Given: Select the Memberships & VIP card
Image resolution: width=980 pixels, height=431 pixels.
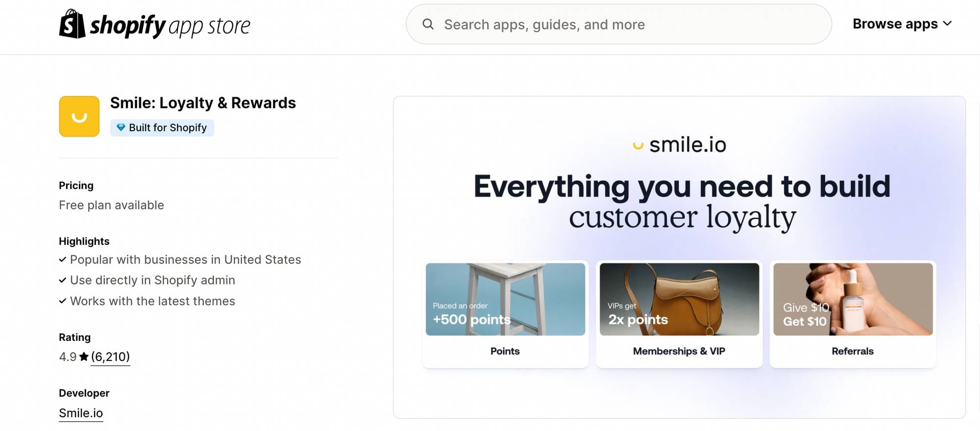Looking at the screenshot, I should 679,313.
